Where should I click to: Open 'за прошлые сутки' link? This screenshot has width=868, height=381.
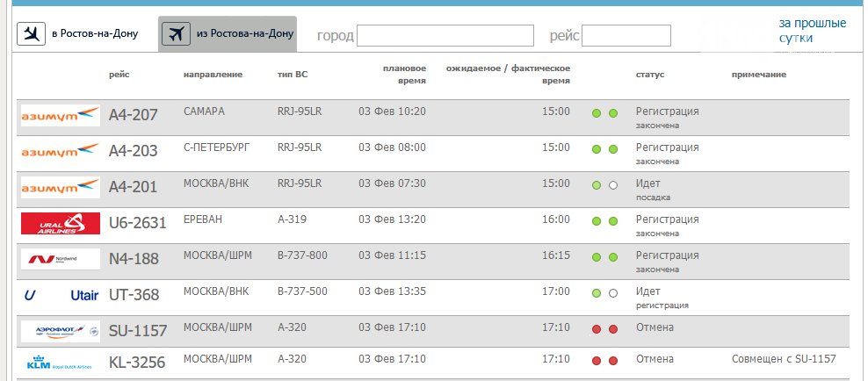click(812, 30)
